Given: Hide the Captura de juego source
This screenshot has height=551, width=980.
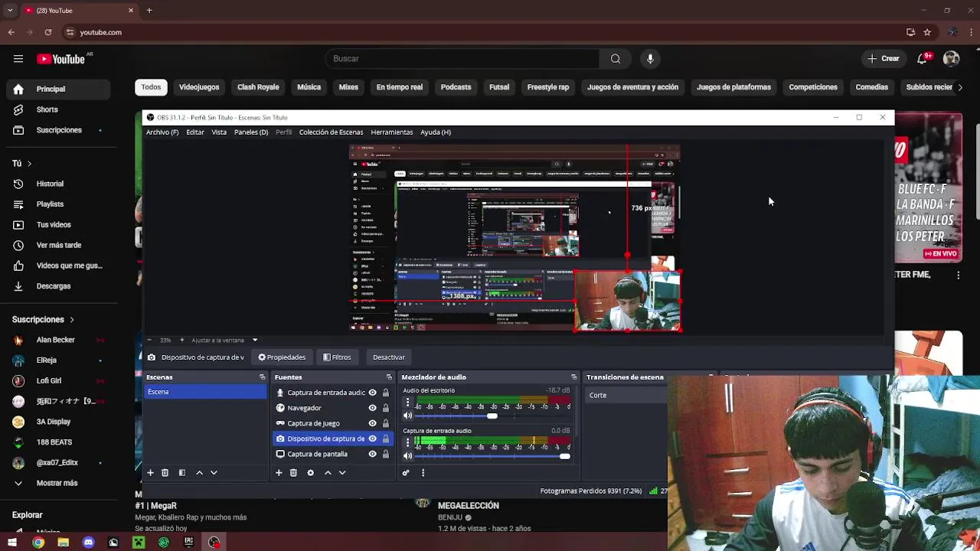Looking at the screenshot, I should [x=372, y=423].
